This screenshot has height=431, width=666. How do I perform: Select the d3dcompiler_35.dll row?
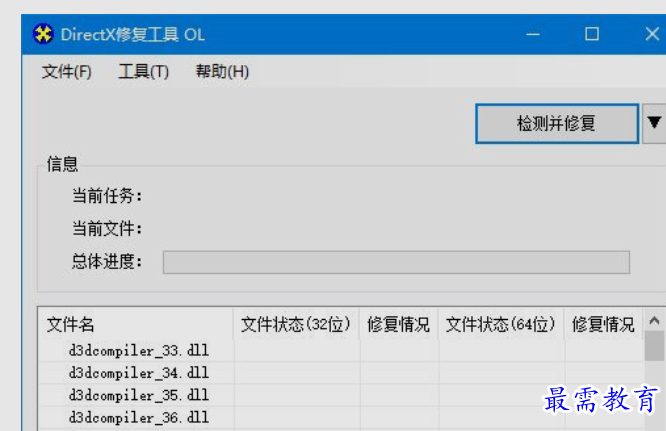[x=341, y=395]
